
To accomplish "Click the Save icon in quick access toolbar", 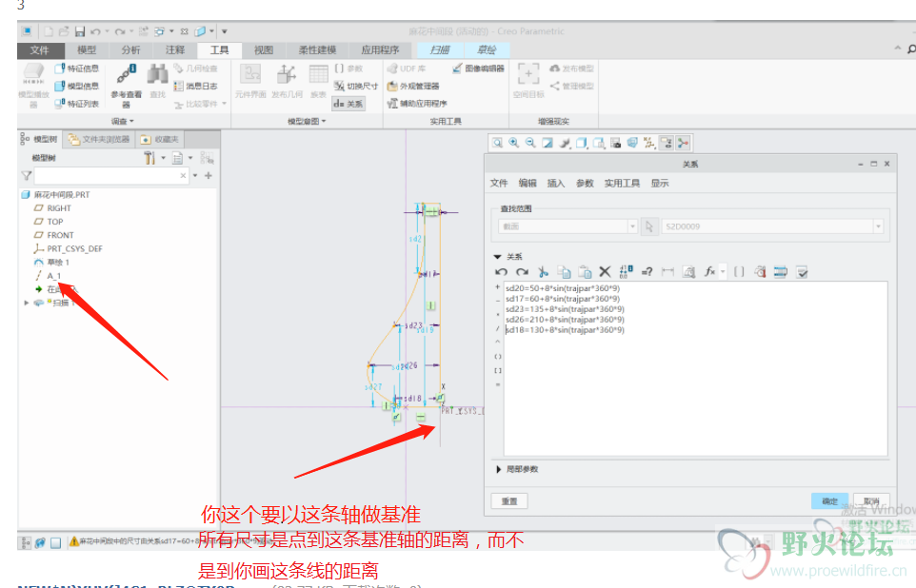I will 80,31.
